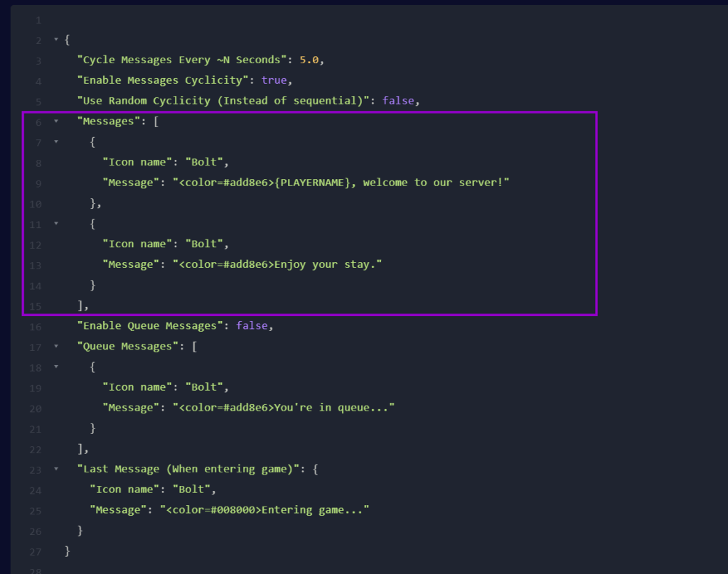Click the "Entering game..." message string on line 25
The width and height of the screenshot is (728, 574).
point(264,510)
